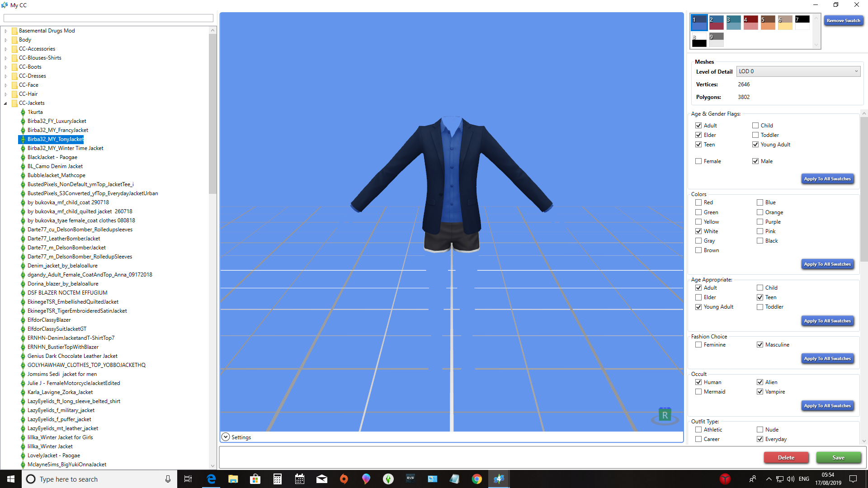This screenshot has height=488, width=868.
Task: Uncheck Adult in Age & Gender Flags
Action: pos(698,126)
